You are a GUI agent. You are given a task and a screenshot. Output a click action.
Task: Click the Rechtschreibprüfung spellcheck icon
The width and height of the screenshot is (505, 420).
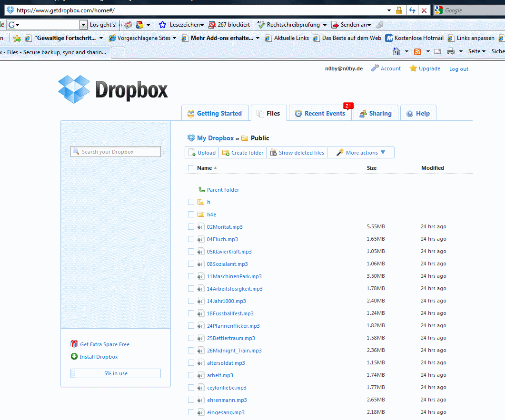pos(261,24)
